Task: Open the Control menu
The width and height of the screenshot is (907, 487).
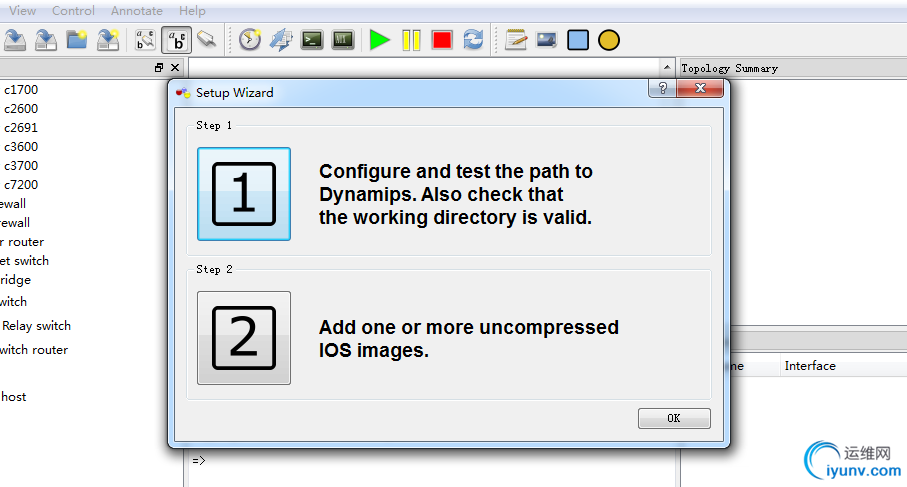Action: 73,11
